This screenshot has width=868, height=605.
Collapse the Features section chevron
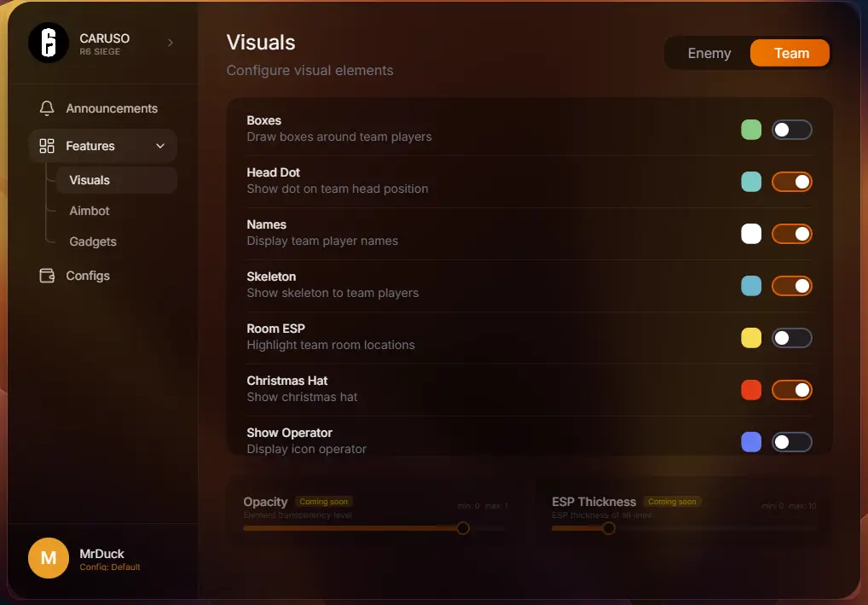click(x=160, y=146)
